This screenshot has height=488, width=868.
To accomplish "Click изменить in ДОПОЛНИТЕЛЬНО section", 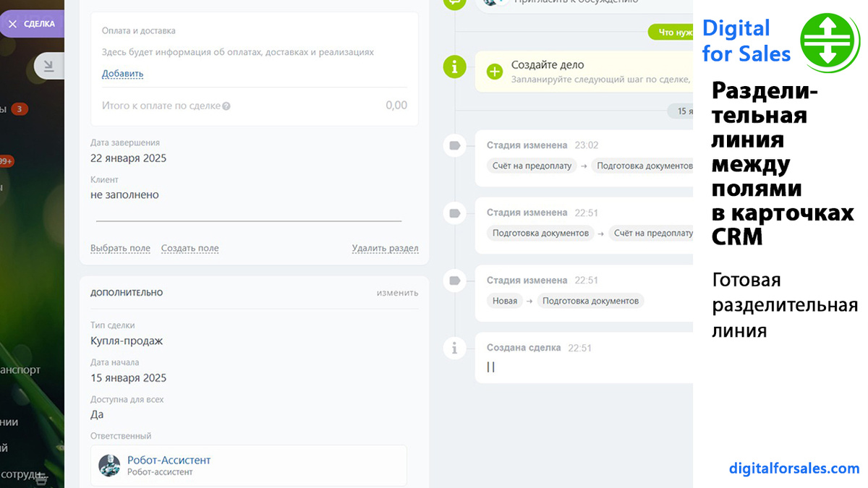I will point(397,293).
